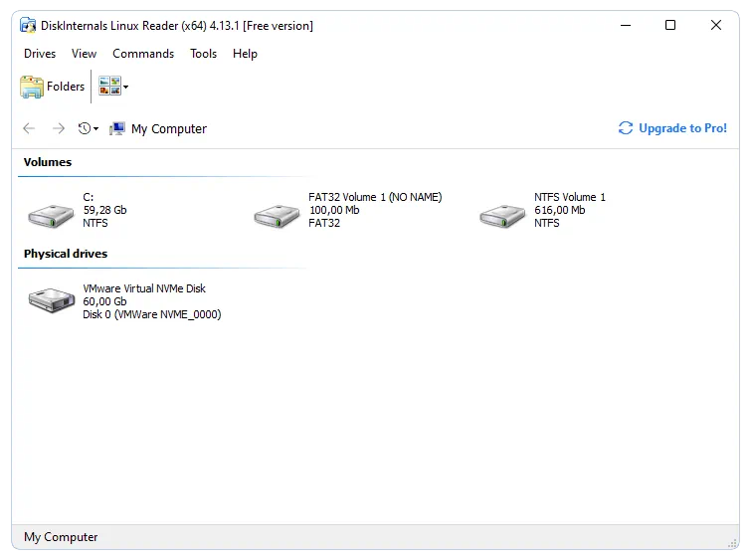Click Disk 0 (VMWare NVME_0000) text

152,314
